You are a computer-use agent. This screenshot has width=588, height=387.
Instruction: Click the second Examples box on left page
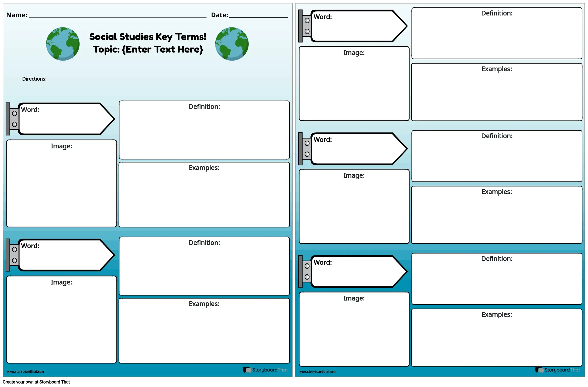pos(204,331)
